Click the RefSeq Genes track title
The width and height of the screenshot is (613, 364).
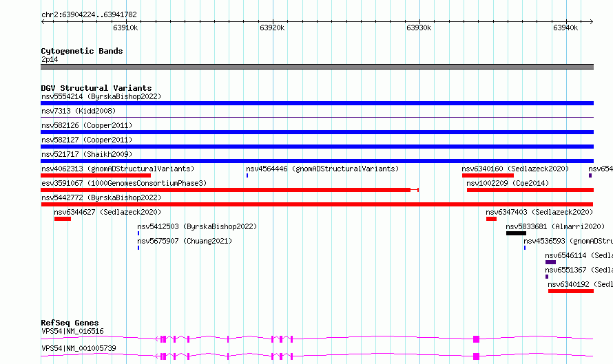coord(70,323)
